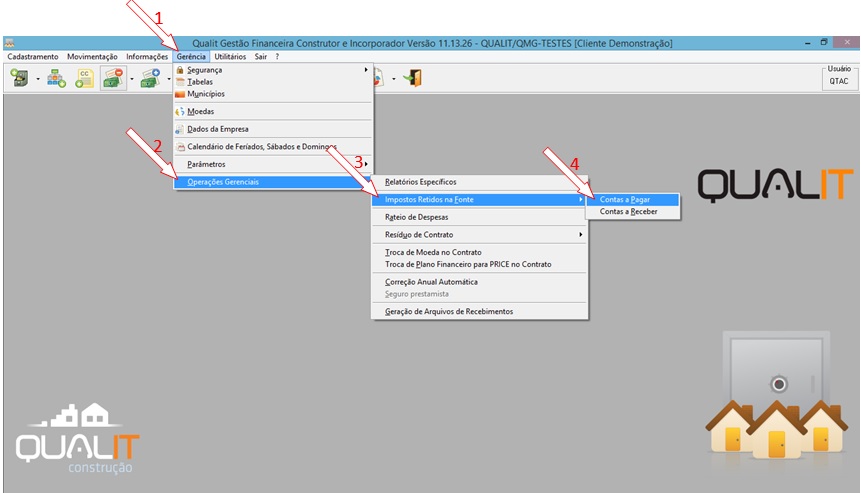Click the money-with-plus receivables toolbar icon
Image resolution: width=861 pixels, height=493 pixels.
pyautogui.click(x=150, y=78)
